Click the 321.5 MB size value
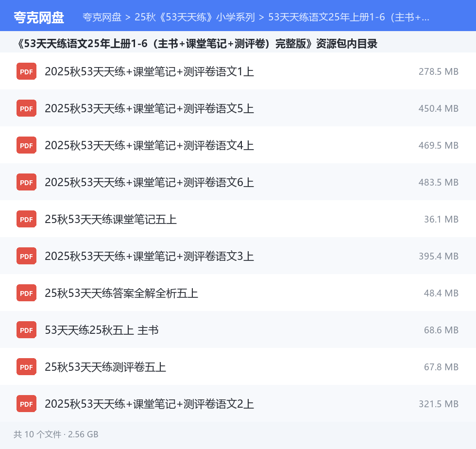This screenshot has height=449, width=476. click(x=438, y=404)
